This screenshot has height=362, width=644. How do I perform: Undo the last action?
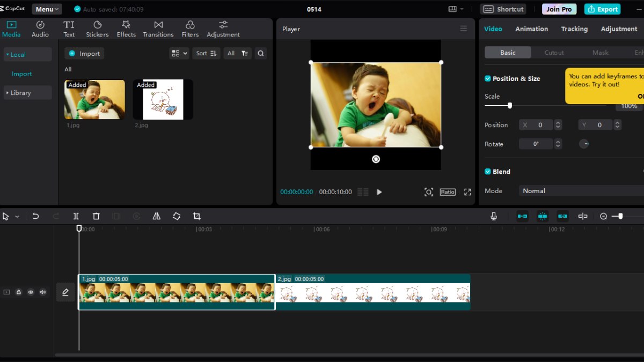click(x=36, y=216)
